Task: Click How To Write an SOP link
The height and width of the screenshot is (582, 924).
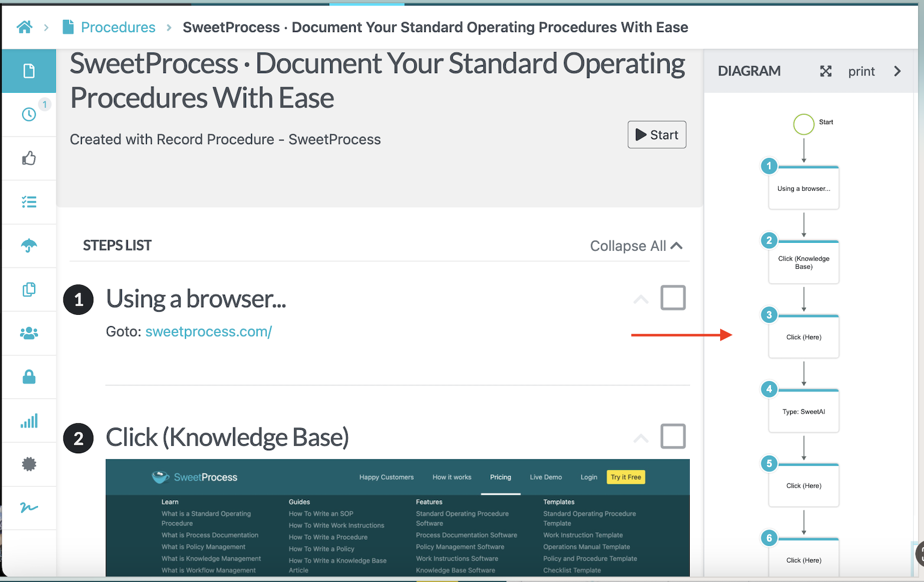Action: click(x=321, y=514)
